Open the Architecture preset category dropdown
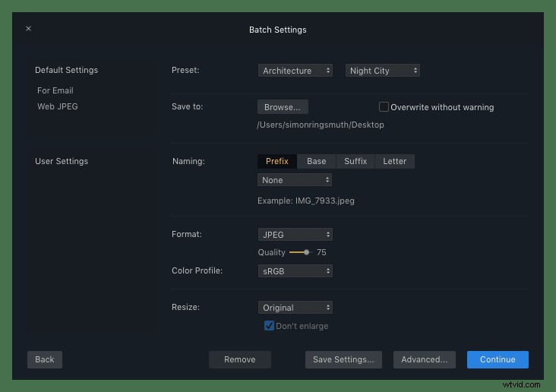This screenshot has width=556, height=392. tap(295, 71)
